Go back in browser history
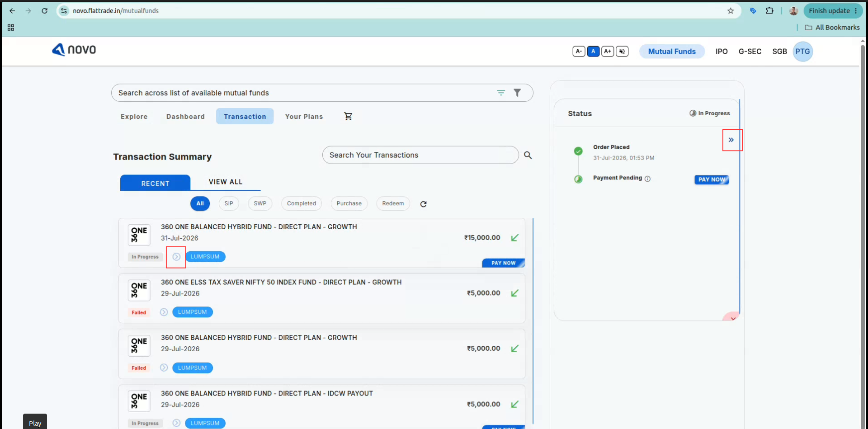The width and height of the screenshot is (868, 429). click(12, 11)
